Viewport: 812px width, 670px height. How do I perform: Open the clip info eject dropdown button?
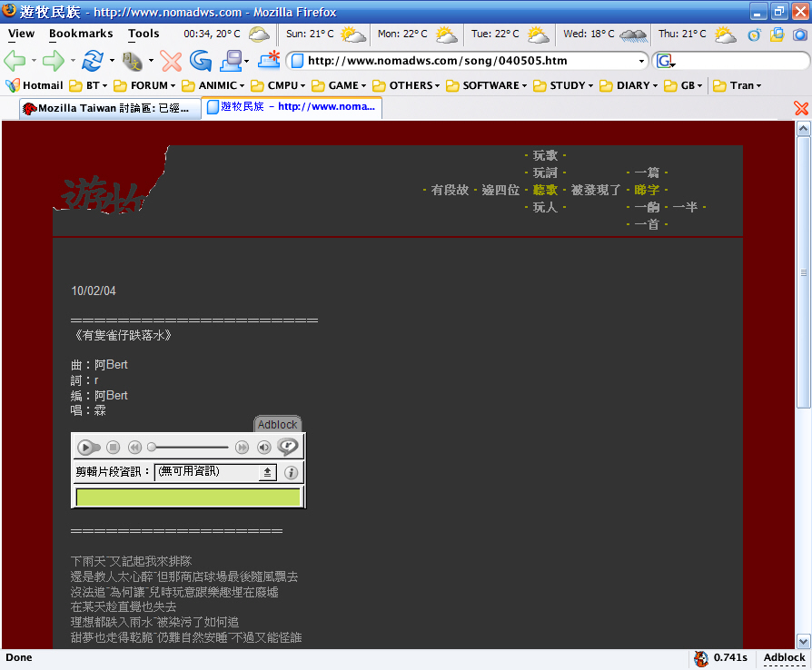(267, 472)
